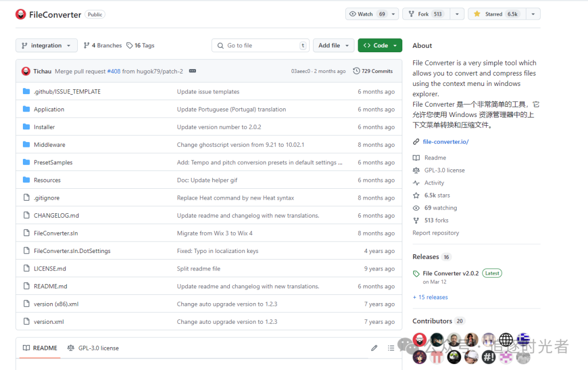Click the FileConverter.sln file icon
The width and height of the screenshot is (588, 370).
pyautogui.click(x=26, y=233)
